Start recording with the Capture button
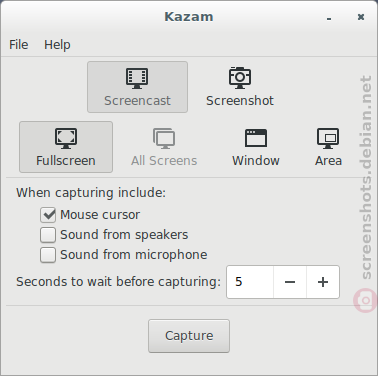This screenshot has width=378, height=376. pos(189,336)
